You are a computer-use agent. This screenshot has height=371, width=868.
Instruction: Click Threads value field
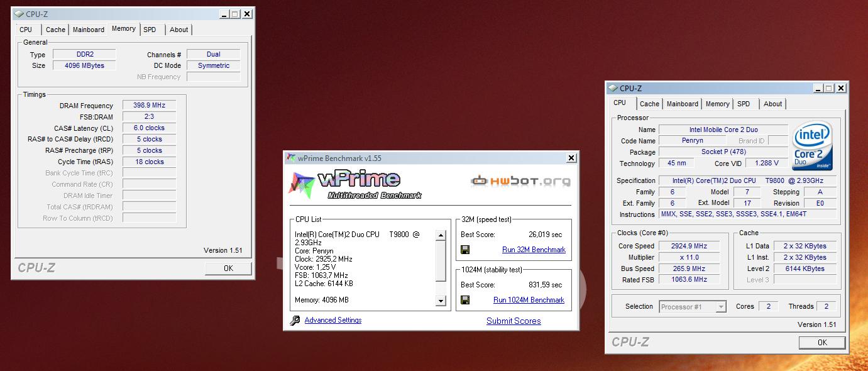pyautogui.click(x=826, y=306)
